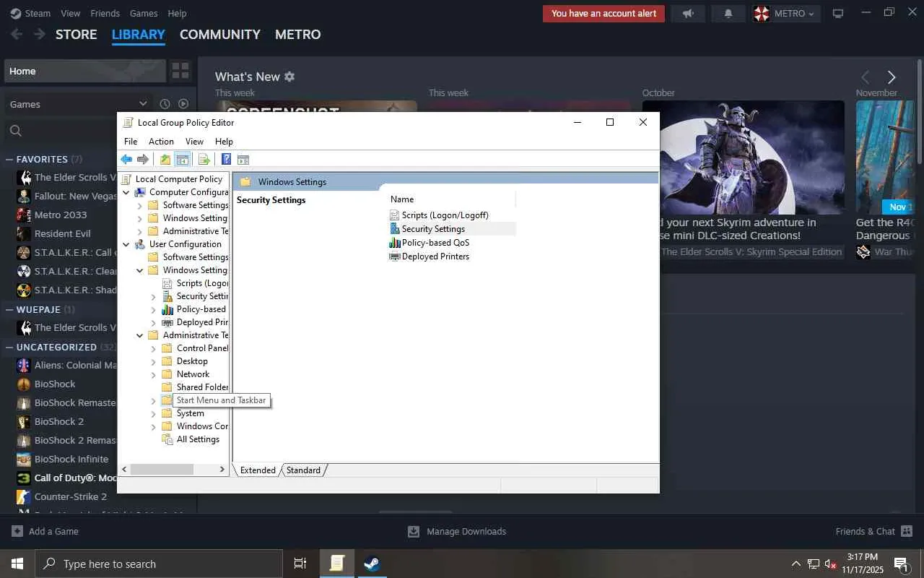Go to the Steam STORE tab
Viewport: 924px width, 578px height.
coord(76,34)
